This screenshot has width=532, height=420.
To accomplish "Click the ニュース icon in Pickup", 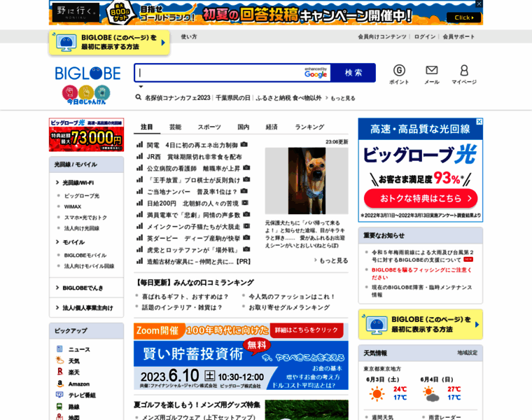I will (59, 349).
